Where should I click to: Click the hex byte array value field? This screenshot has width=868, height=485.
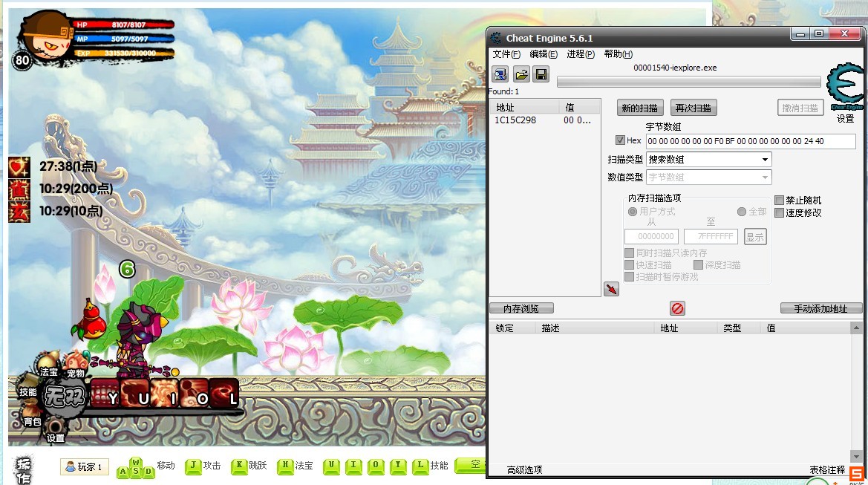pos(751,141)
